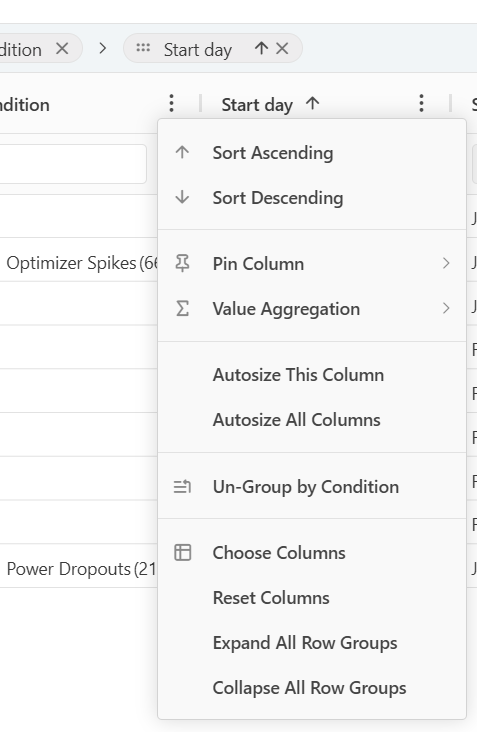Screen dimensions: 477x732
Task: Remove the Start day group chip with X
Action: [x=282, y=49]
